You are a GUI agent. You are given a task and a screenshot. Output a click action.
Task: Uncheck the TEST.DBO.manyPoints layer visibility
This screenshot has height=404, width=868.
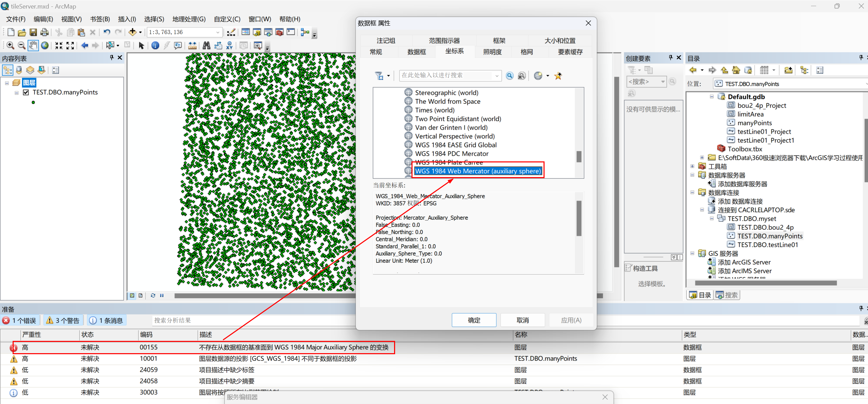[x=26, y=92]
